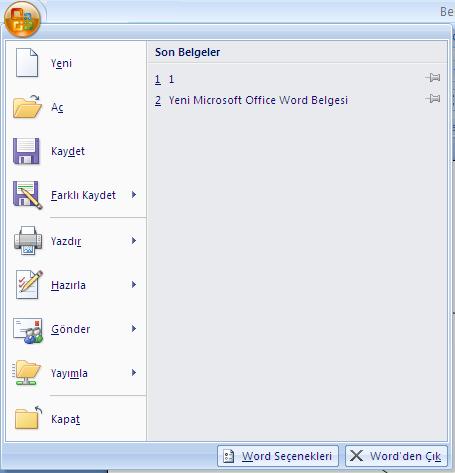This screenshot has width=455, height=473.
Task: Click the Word'den Çık button
Action: pos(396,456)
